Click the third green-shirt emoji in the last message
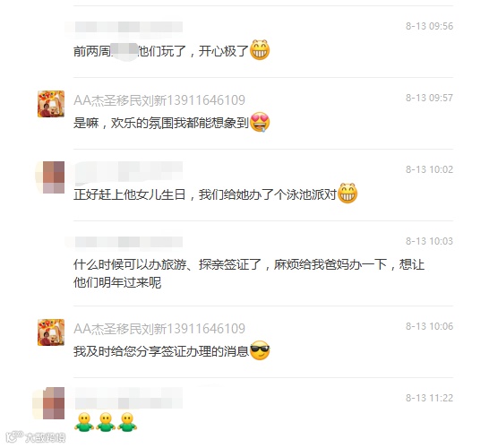The width and height of the screenshot is (489, 448). coord(127,422)
